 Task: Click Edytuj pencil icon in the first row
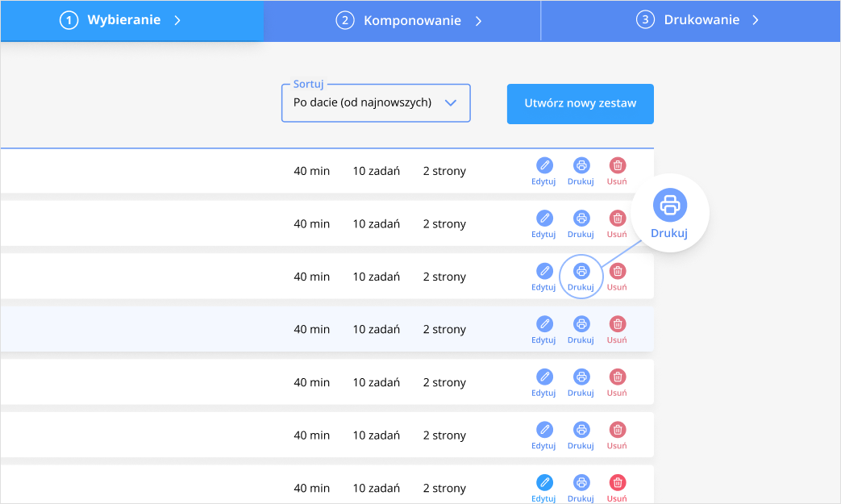(x=544, y=165)
